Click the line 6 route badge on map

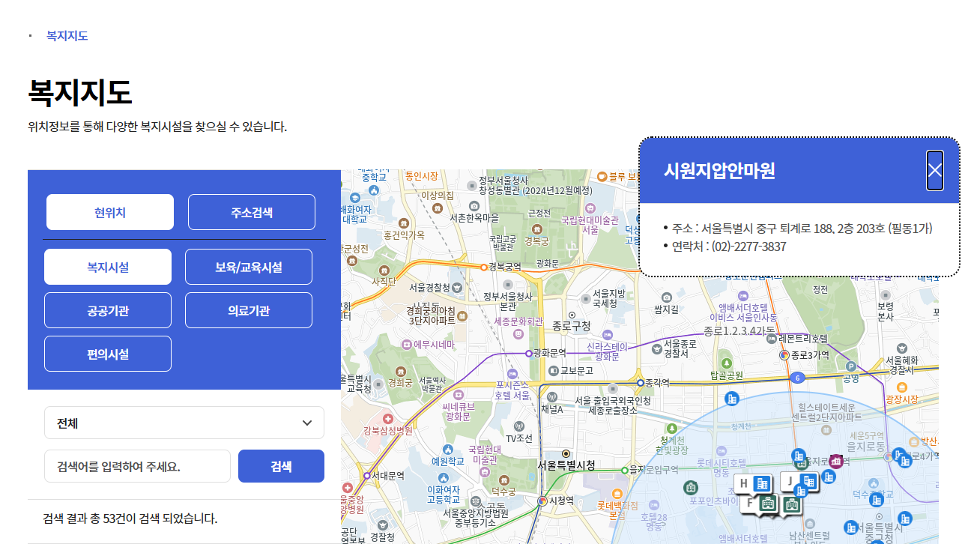tap(798, 378)
